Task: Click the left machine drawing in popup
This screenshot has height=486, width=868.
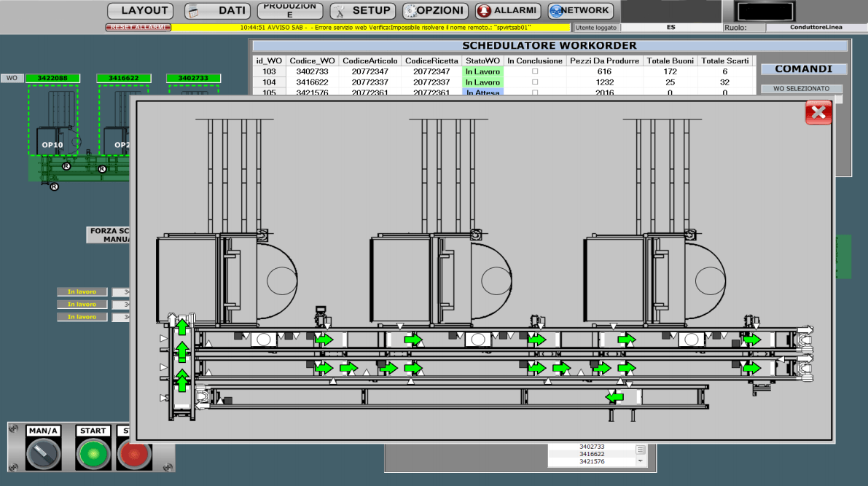Action: 227,278
